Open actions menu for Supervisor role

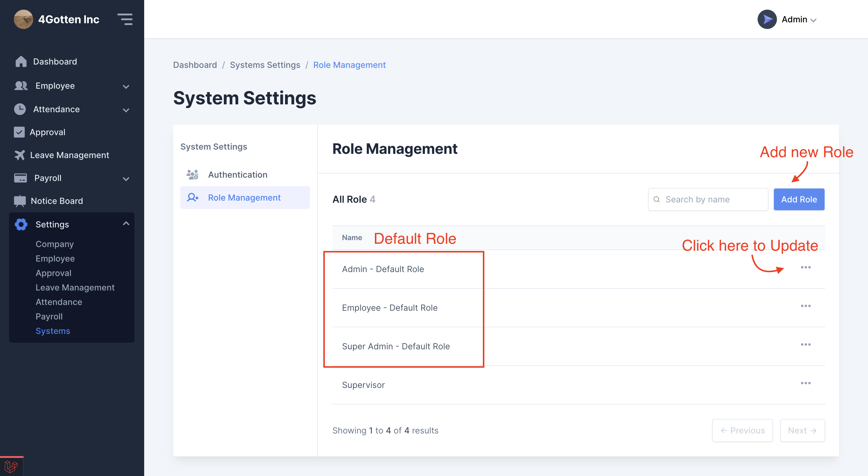tap(806, 383)
